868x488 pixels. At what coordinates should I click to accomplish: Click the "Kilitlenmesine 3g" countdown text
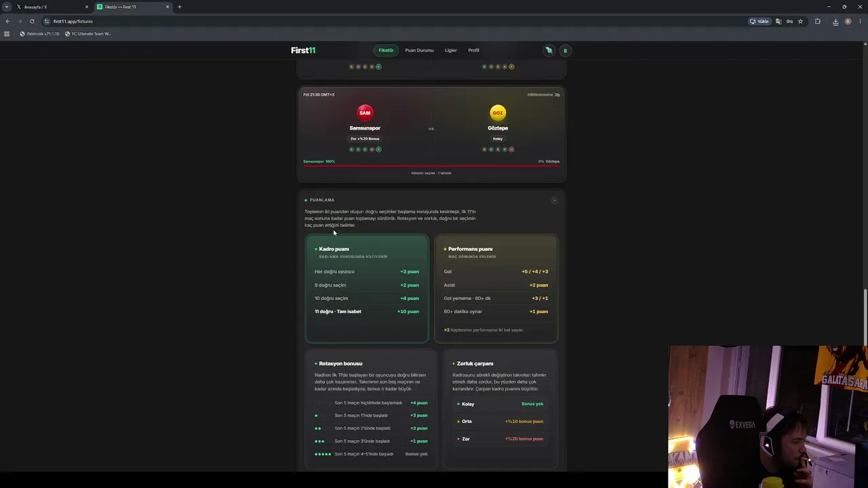(x=543, y=95)
